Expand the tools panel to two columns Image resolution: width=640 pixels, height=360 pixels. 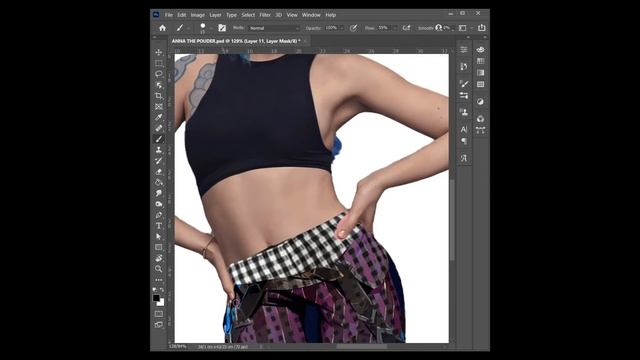click(x=154, y=37)
